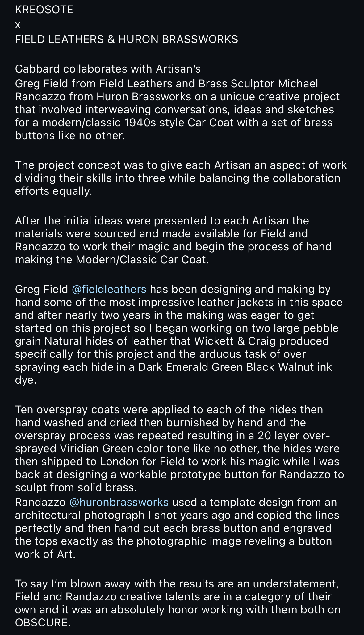The height and width of the screenshot is (635, 364).
Task: Click the "After the initial ideas" line
Action: (x=162, y=221)
